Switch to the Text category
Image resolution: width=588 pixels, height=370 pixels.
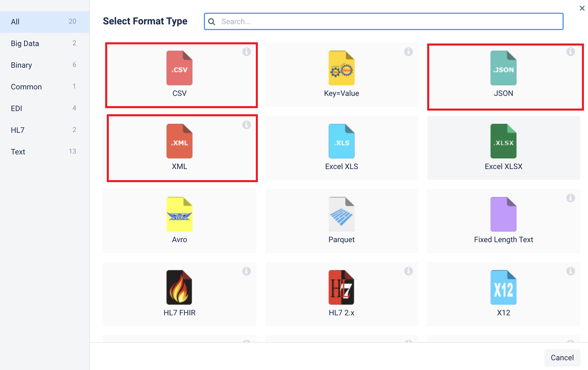[x=45, y=152]
